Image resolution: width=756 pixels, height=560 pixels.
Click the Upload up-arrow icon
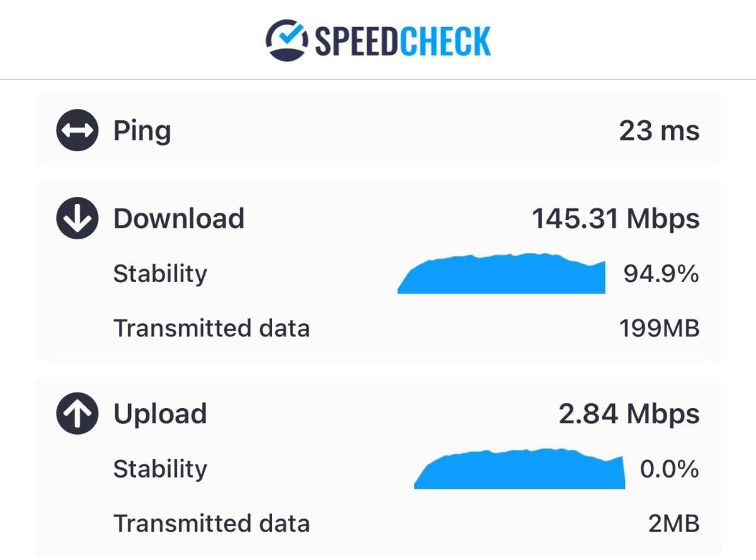pyautogui.click(x=77, y=414)
